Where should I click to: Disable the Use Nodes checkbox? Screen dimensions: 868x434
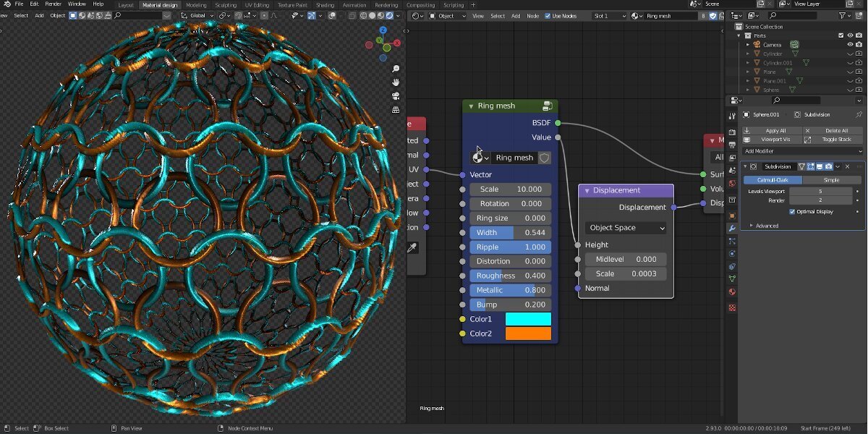[548, 16]
